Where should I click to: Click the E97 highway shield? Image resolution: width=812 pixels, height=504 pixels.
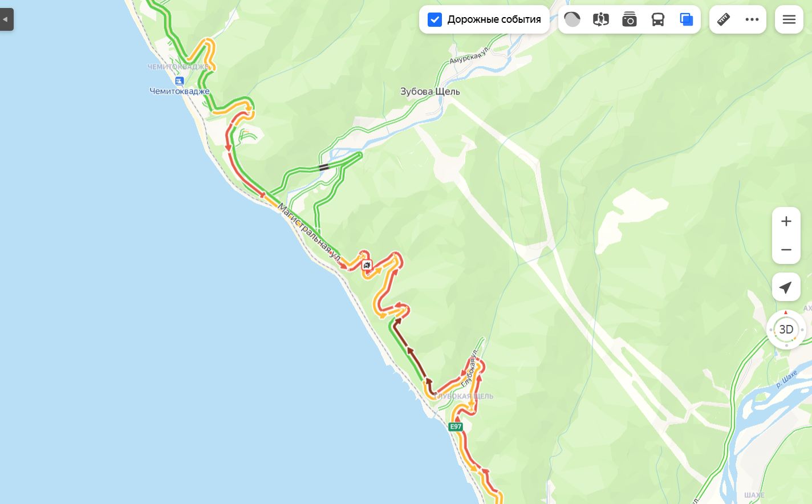pos(455,426)
